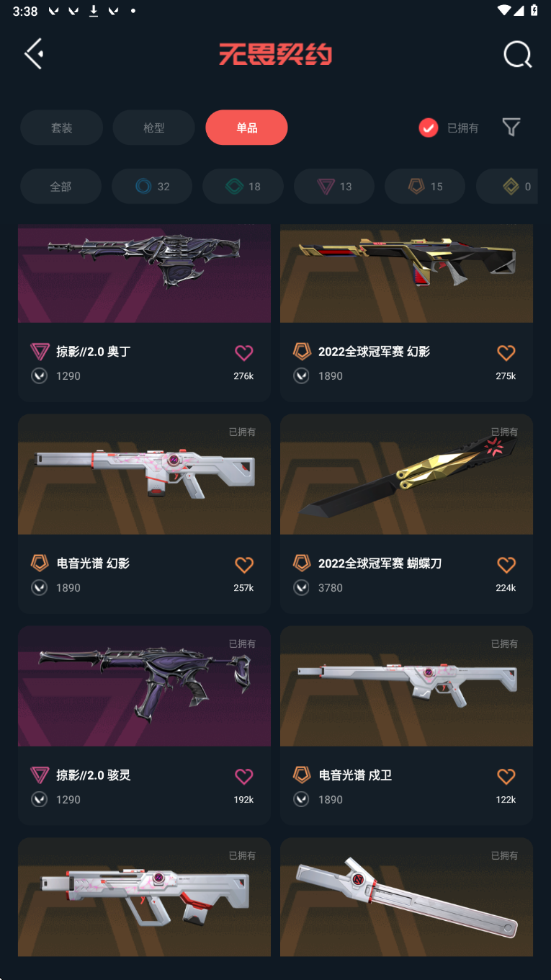The image size is (551, 980).
Task: Filter by orange tier with 15 items
Action: [x=425, y=187]
